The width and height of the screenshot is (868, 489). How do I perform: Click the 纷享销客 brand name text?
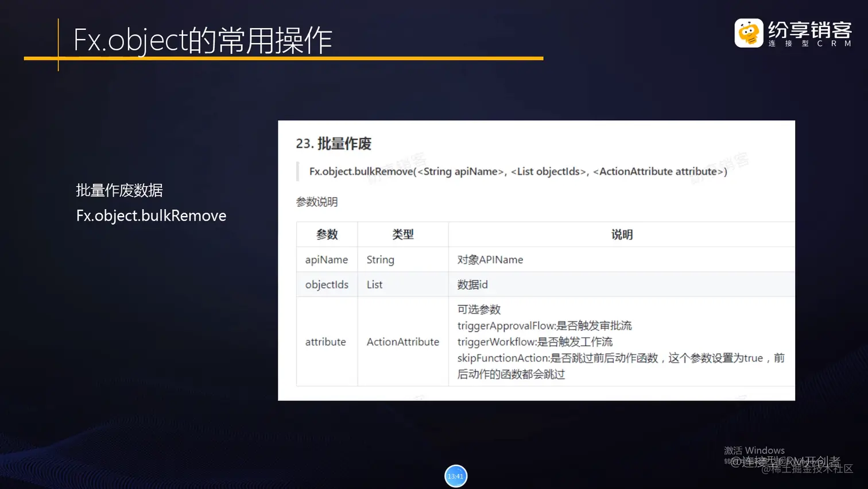tap(810, 29)
